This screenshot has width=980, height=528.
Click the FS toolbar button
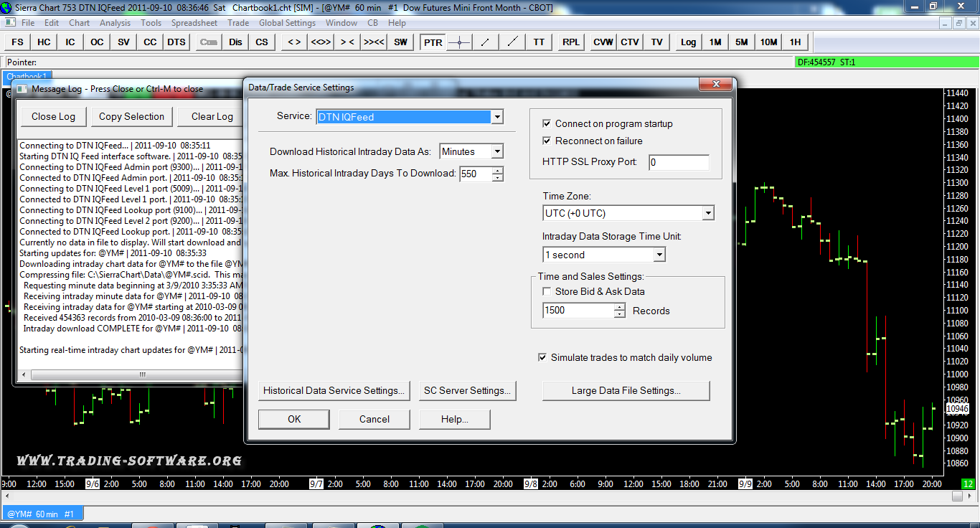pos(18,42)
